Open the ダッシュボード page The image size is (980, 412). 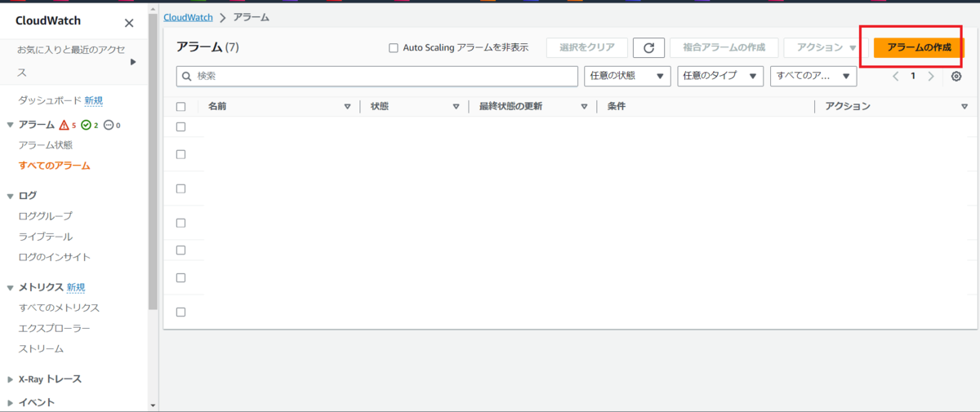click(x=50, y=100)
